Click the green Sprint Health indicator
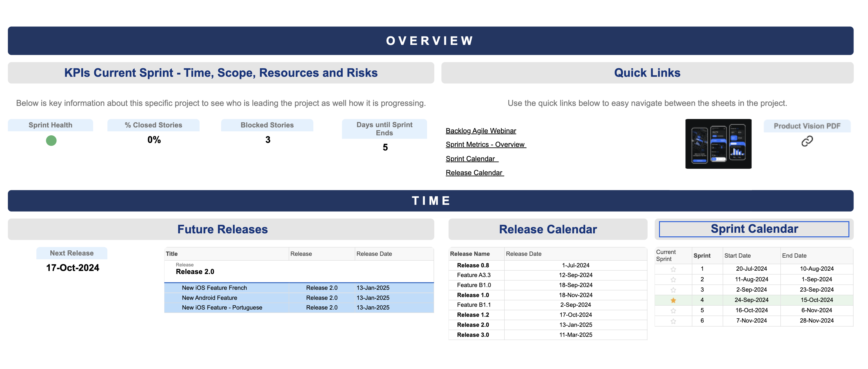The image size is (868, 369). [x=51, y=140]
